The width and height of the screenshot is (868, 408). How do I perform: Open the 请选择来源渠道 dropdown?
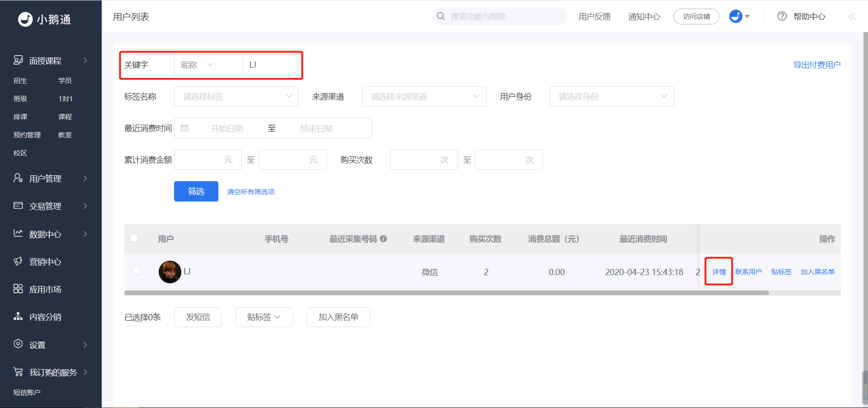coord(424,97)
